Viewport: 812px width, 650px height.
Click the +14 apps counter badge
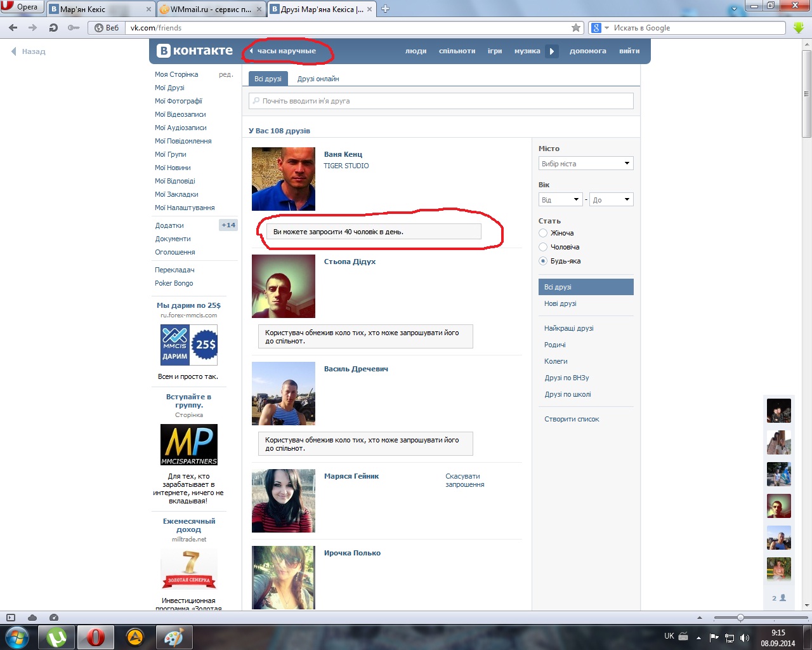pyautogui.click(x=228, y=225)
